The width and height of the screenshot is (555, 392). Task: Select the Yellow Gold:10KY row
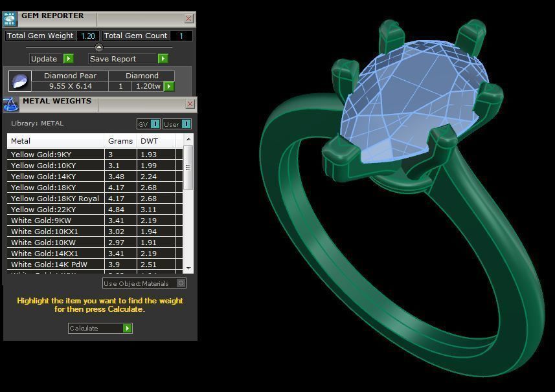(95, 166)
